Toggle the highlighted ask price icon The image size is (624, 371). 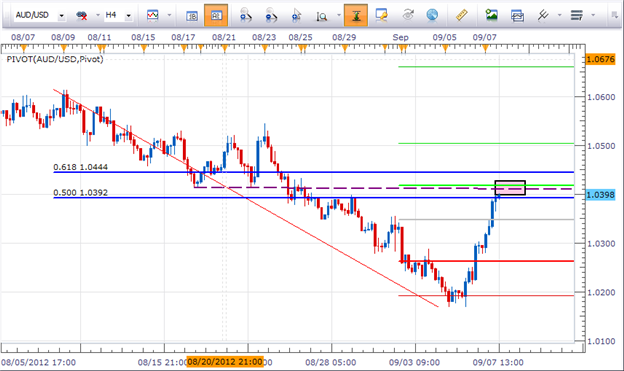(216, 16)
